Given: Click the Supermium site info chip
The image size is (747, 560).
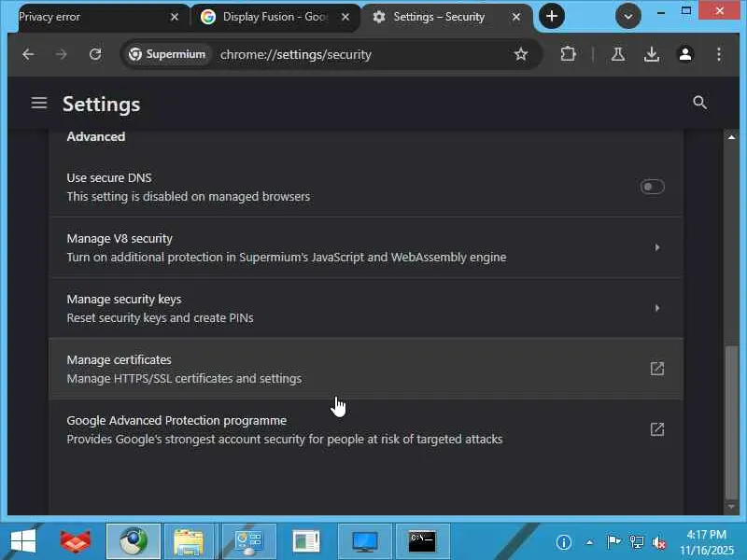Looking at the screenshot, I should click(167, 54).
